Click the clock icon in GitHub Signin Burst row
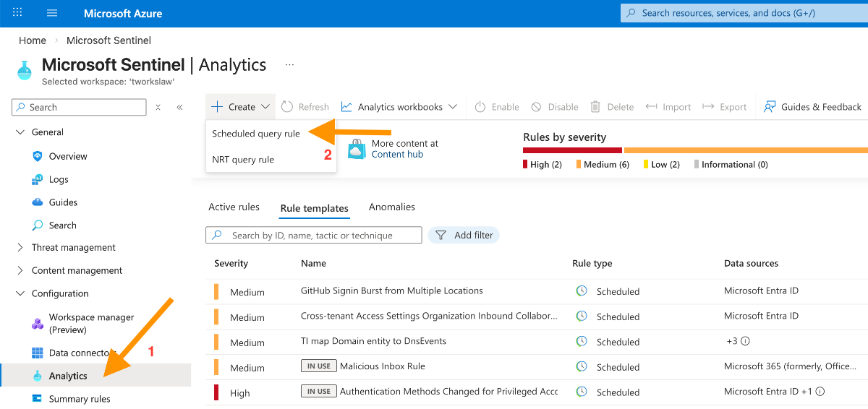The height and width of the screenshot is (409, 868). (582, 290)
